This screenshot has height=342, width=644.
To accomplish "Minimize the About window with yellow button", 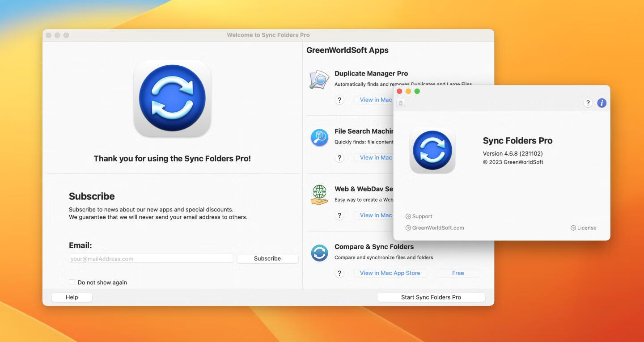I will pyautogui.click(x=408, y=91).
